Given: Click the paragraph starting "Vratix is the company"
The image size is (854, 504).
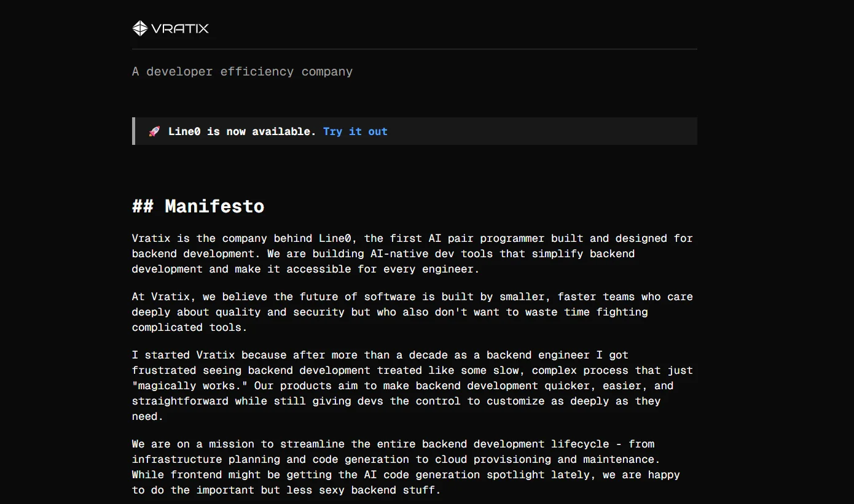Looking at the screenshot, I should [412, 254].
